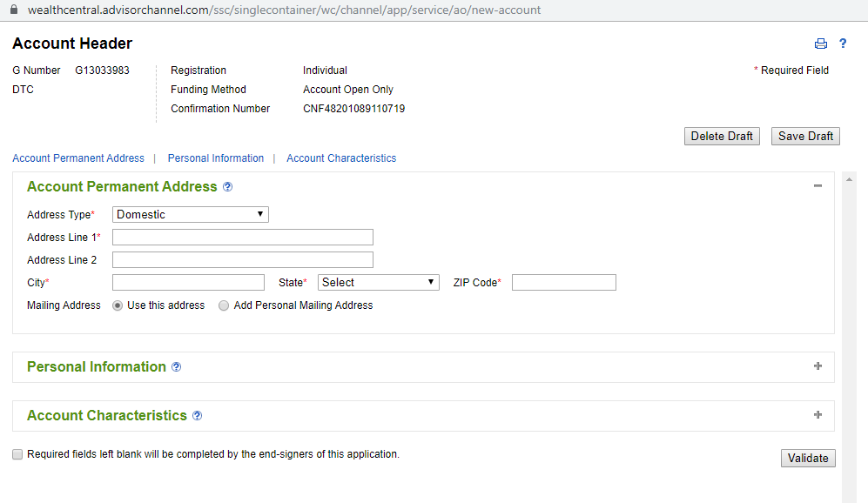Click help icon beside Account Permanent Address heading

pos(228,187)
